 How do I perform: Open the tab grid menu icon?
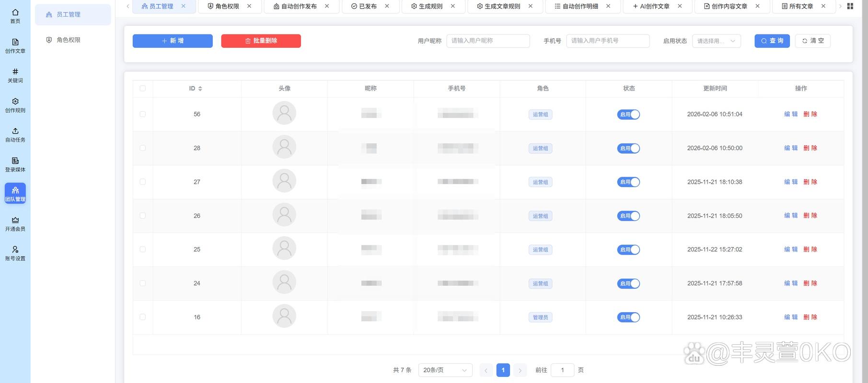850,6
